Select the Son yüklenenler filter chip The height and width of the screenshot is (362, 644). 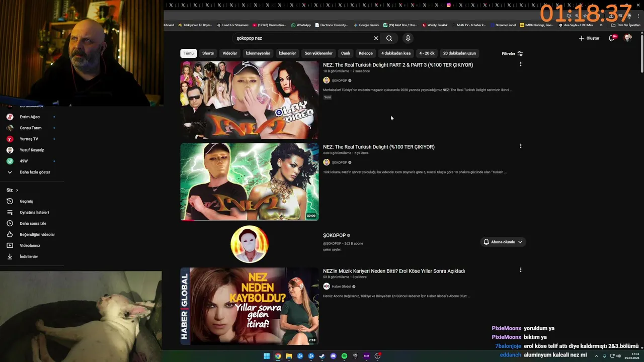tap(318, 53)
